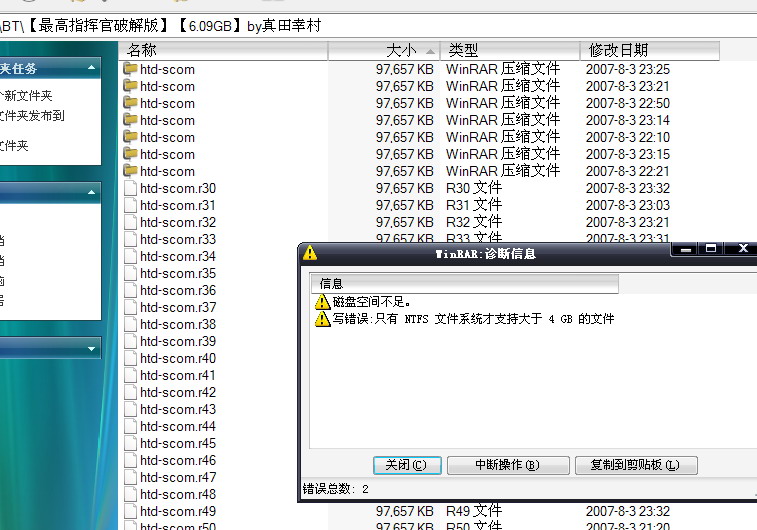Select the file icon beside htd-scom.r41
The image size is (757, 530).
point(130,375)
